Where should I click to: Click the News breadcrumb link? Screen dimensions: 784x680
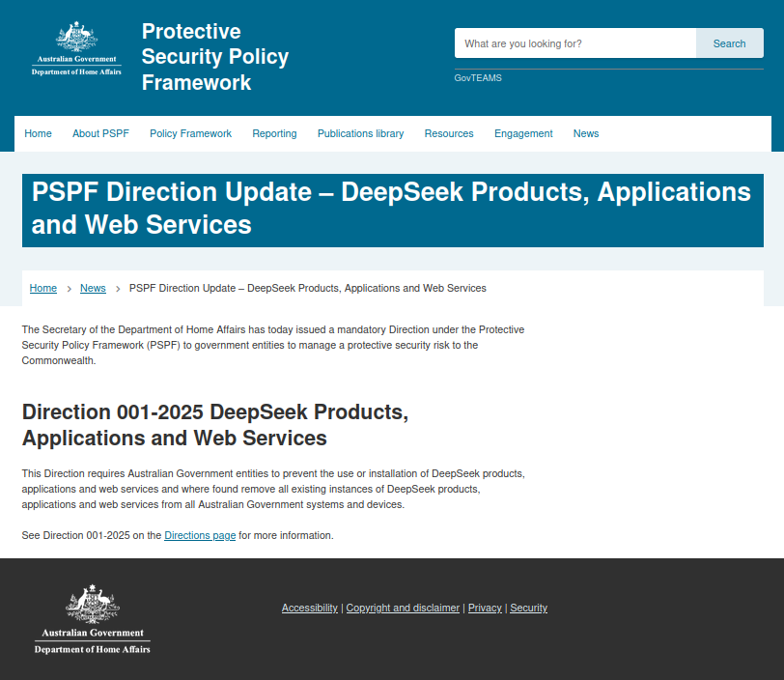[x=93, y=288]
